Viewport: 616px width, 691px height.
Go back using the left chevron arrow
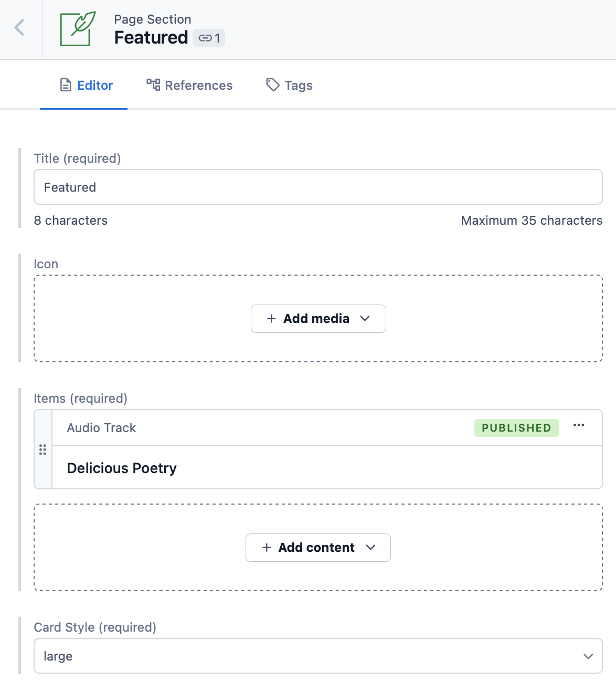point(19,27)
